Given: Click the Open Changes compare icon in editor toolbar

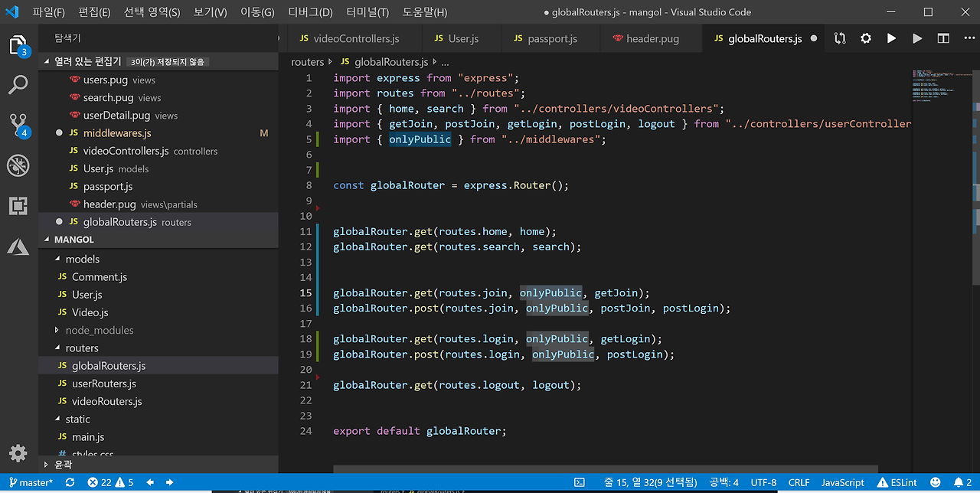Looking at the screenshot, I should [x=840, y=38].
